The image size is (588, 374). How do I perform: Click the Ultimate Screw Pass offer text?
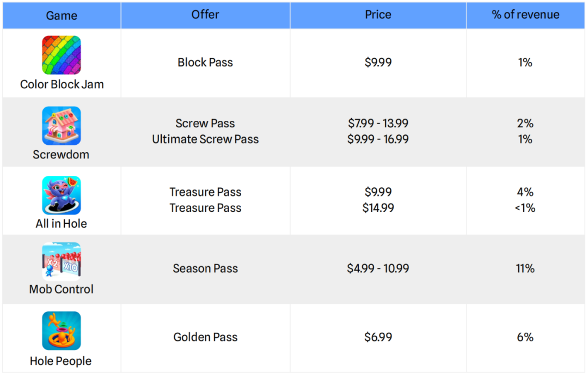tap(205, 139)
